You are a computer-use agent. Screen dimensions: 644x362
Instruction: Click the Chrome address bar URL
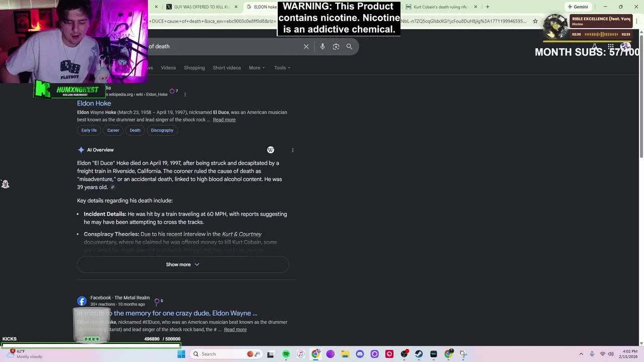(x=338, y=21)
